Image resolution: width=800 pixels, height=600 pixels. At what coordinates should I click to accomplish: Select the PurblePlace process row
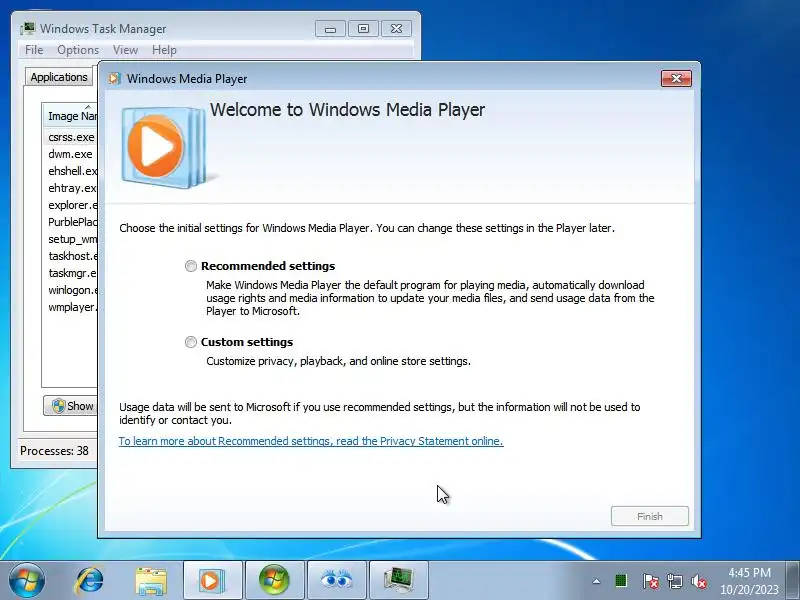(70, 222)
